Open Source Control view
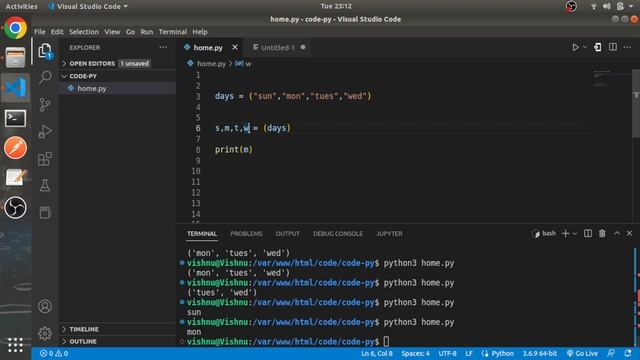640x360 pixels. pos(45,104)
